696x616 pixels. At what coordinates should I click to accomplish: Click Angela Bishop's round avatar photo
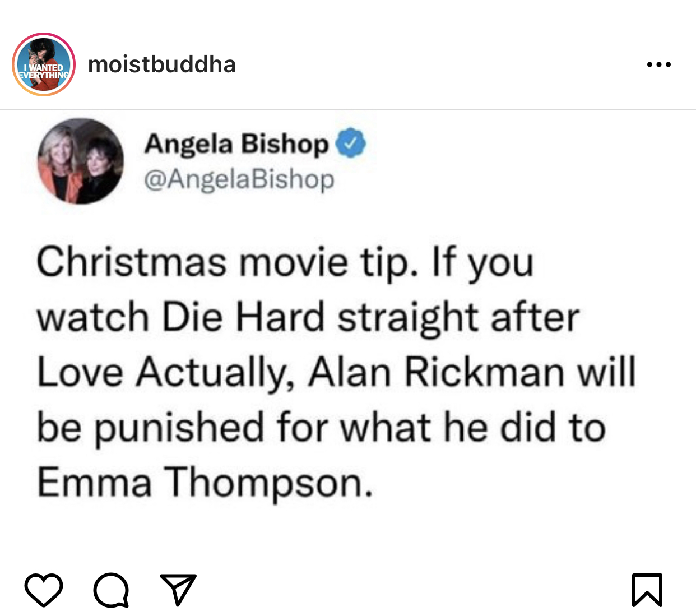pyautogui.click(x=81, y=161)
